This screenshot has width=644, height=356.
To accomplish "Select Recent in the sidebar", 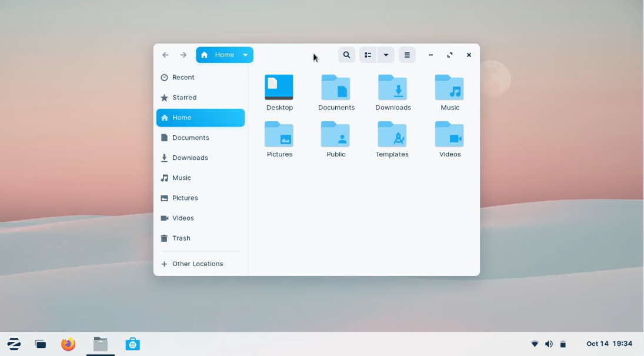I will click(183, 78).
